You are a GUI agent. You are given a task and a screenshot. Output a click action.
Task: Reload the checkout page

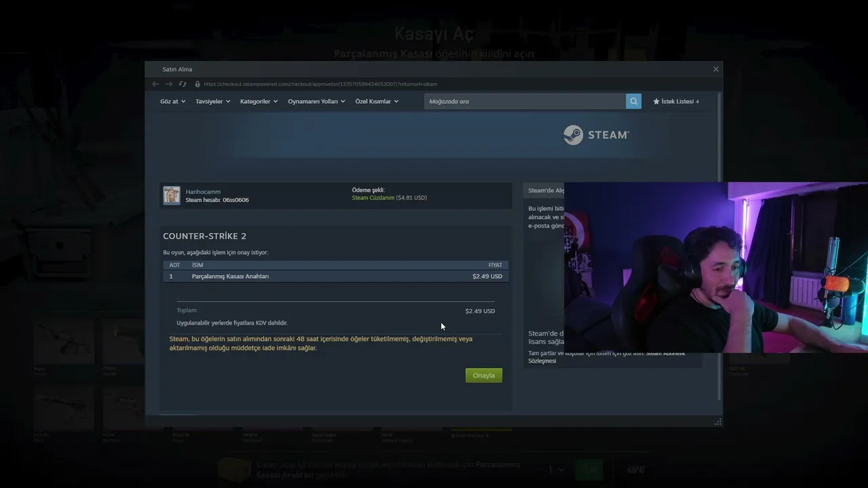pyautogui.click(x=182, y=84)
